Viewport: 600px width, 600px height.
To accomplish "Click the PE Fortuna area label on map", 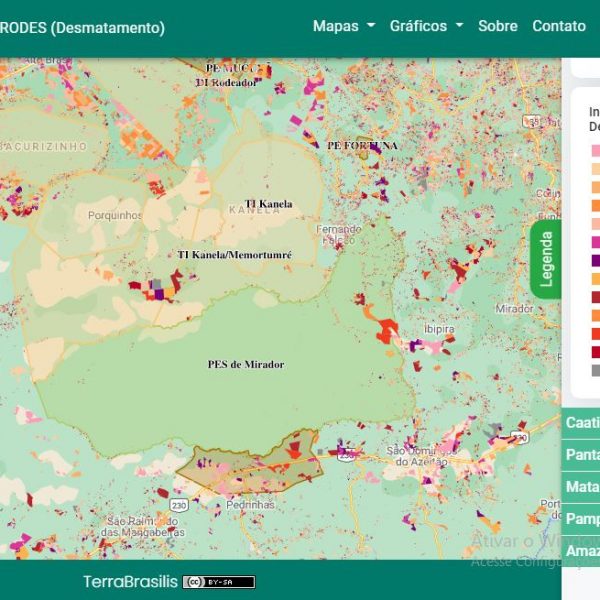I will coord(362,145).
